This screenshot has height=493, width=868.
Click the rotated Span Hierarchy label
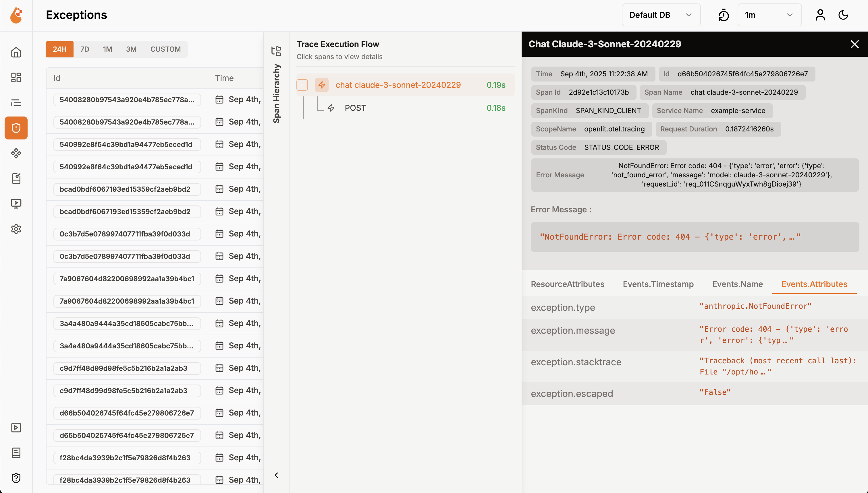(x=277, y=94)
